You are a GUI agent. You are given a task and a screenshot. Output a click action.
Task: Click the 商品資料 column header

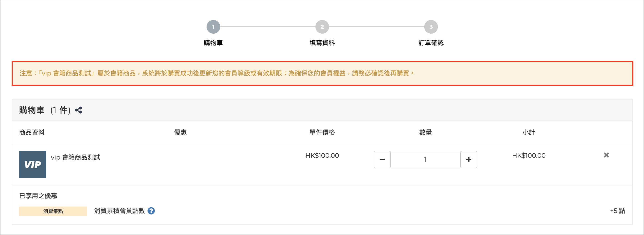coord(32,132)
